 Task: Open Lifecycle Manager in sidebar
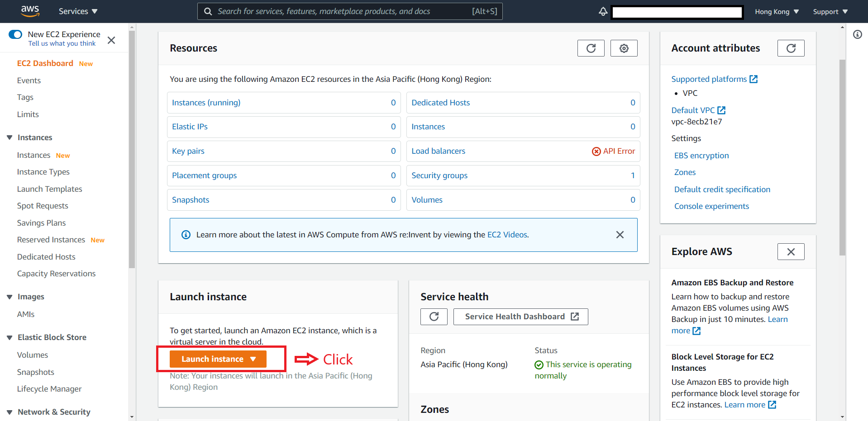coord(49,389)
